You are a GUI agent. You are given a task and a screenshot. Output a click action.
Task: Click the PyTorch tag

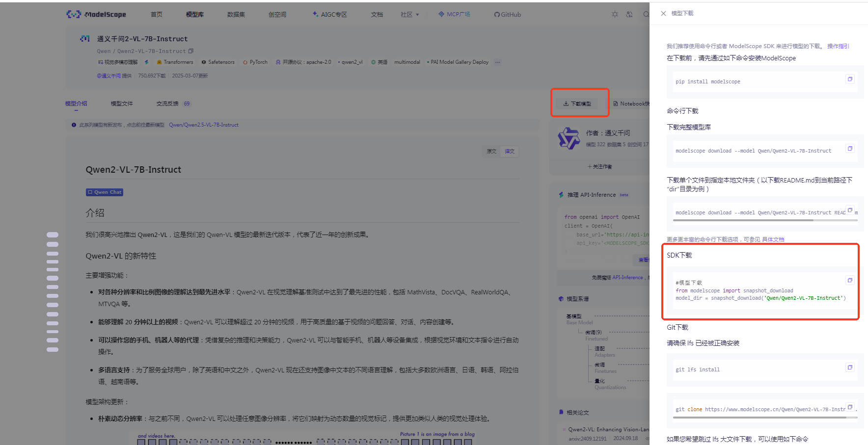click(x=255, y=62)
